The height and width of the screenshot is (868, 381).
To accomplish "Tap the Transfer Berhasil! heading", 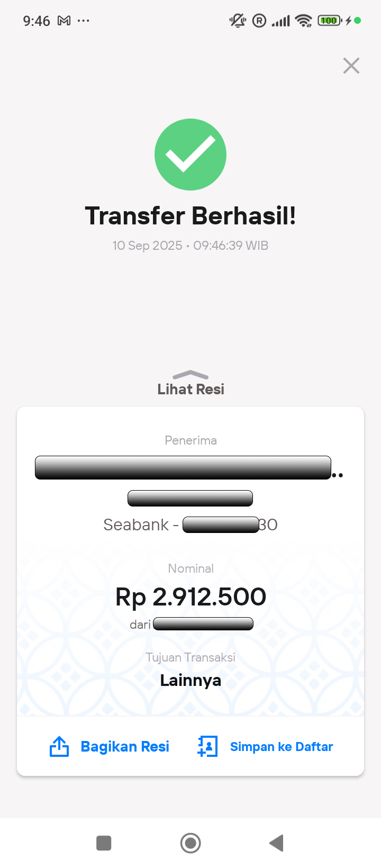I will click(x=190, y=216).
